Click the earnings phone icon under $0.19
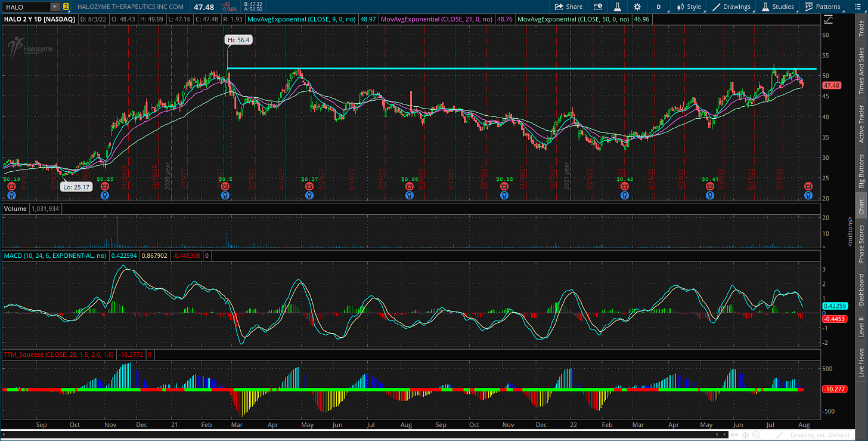This screenshot has height=441, width=868. 11,187
